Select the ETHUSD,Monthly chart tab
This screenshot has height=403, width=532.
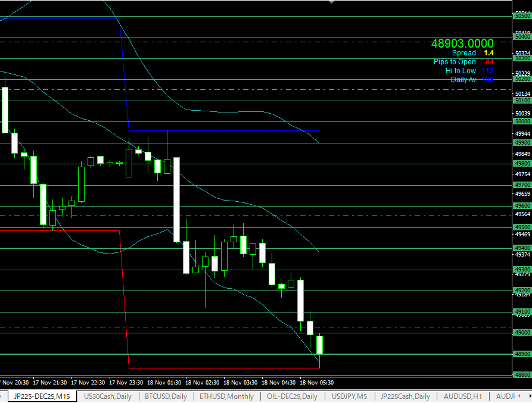coord(226,396)
